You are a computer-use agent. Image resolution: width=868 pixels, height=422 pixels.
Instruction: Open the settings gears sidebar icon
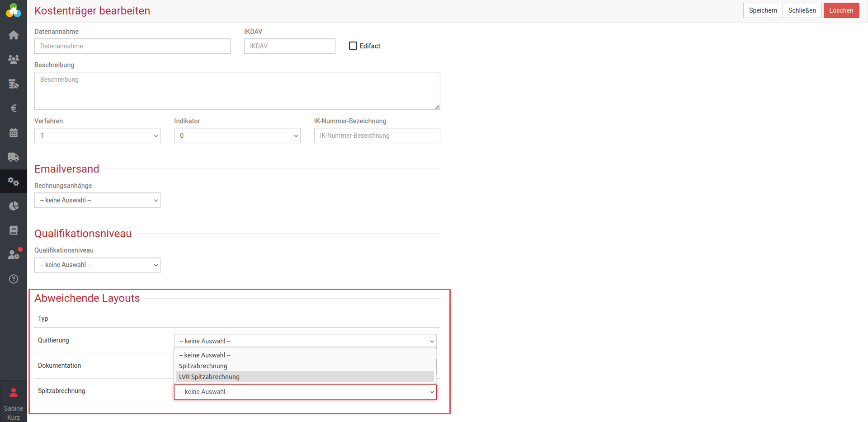tap(14, 181)
